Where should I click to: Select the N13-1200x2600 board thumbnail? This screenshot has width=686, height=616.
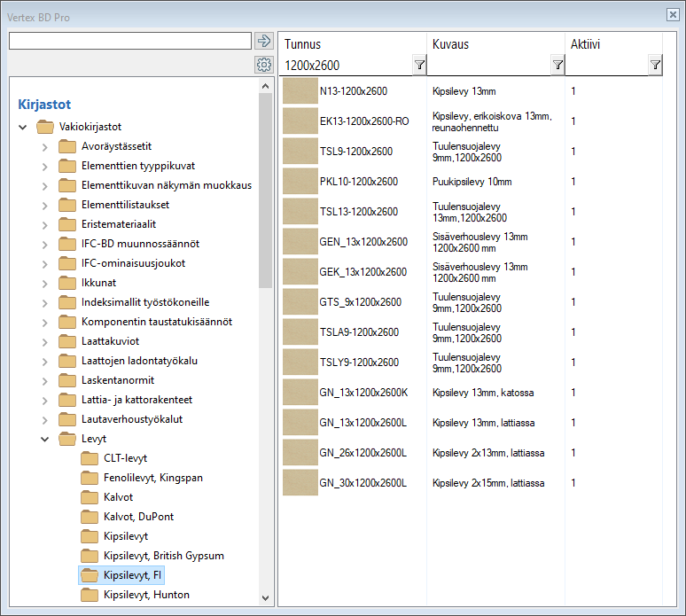pyautogui.click(x=300, y=91)
